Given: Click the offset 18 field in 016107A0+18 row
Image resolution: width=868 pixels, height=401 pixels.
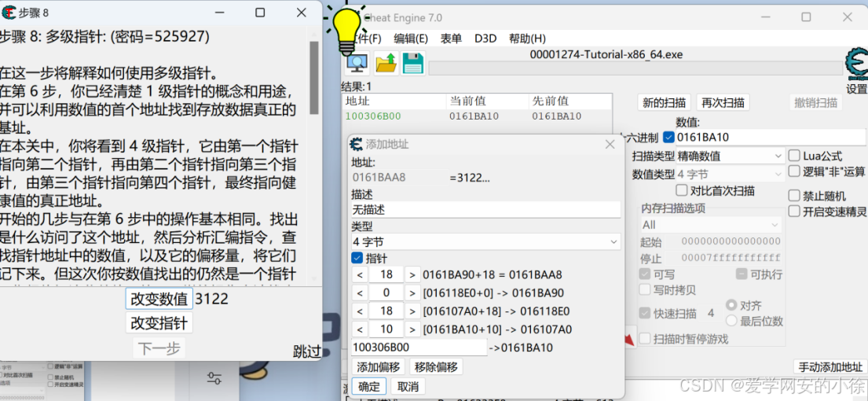Looking at the screenshot, I should coord(386,311).
